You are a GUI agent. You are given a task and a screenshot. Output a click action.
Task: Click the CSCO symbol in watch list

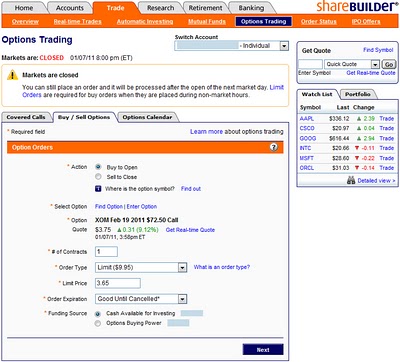click(x=307, y=128)
